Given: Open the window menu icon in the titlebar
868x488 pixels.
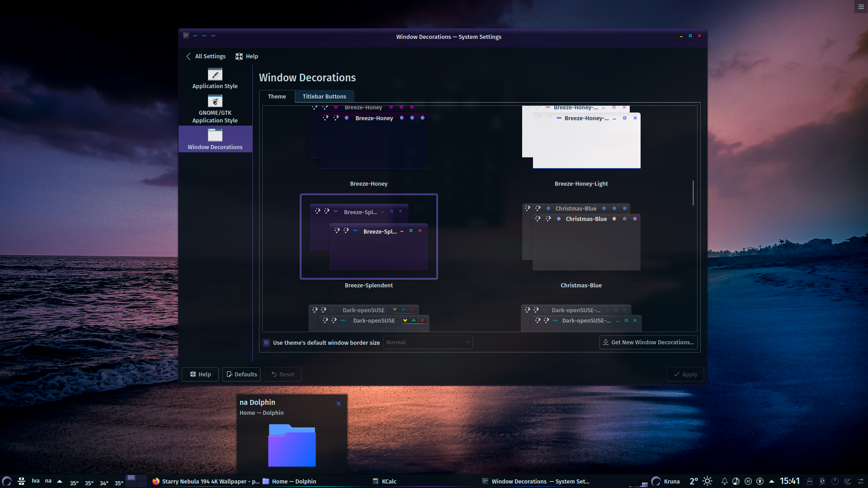Looking at the screenshot, I should click(x=186, y=35).
